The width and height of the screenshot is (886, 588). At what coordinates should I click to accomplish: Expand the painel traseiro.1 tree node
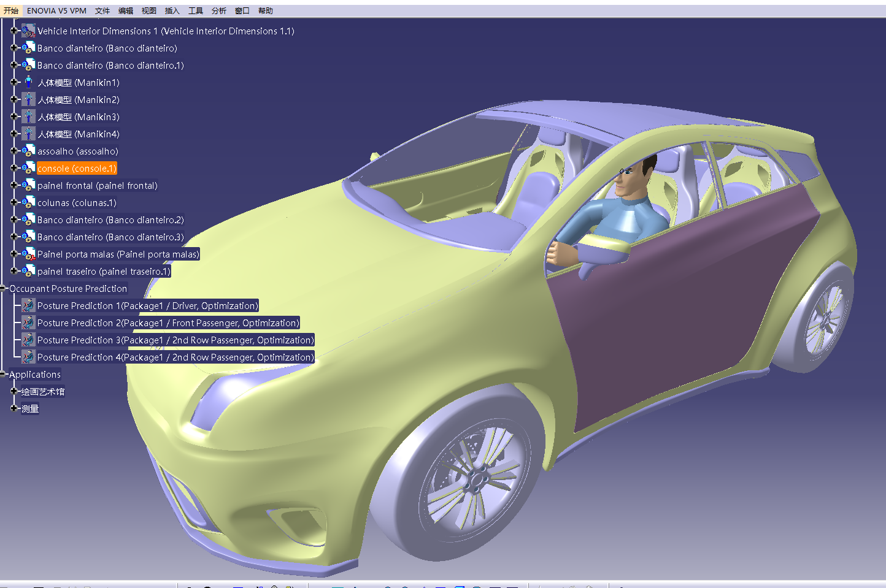[14, 270]
